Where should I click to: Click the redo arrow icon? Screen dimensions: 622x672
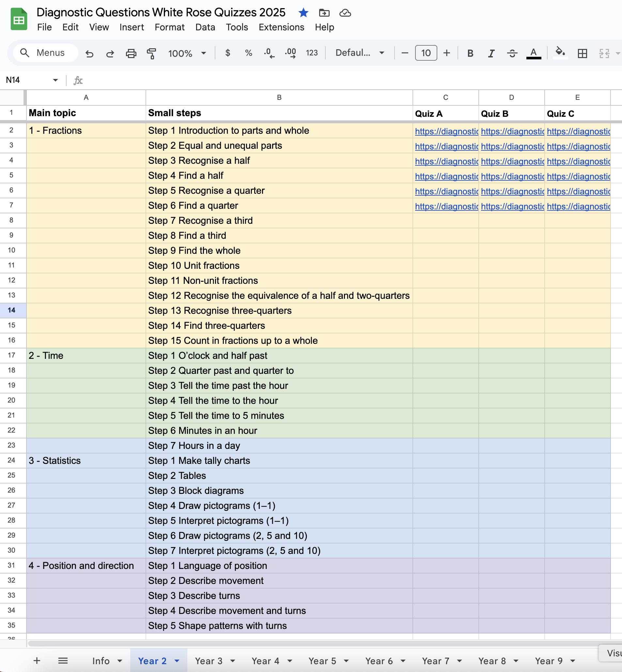[x=110, y=53]
